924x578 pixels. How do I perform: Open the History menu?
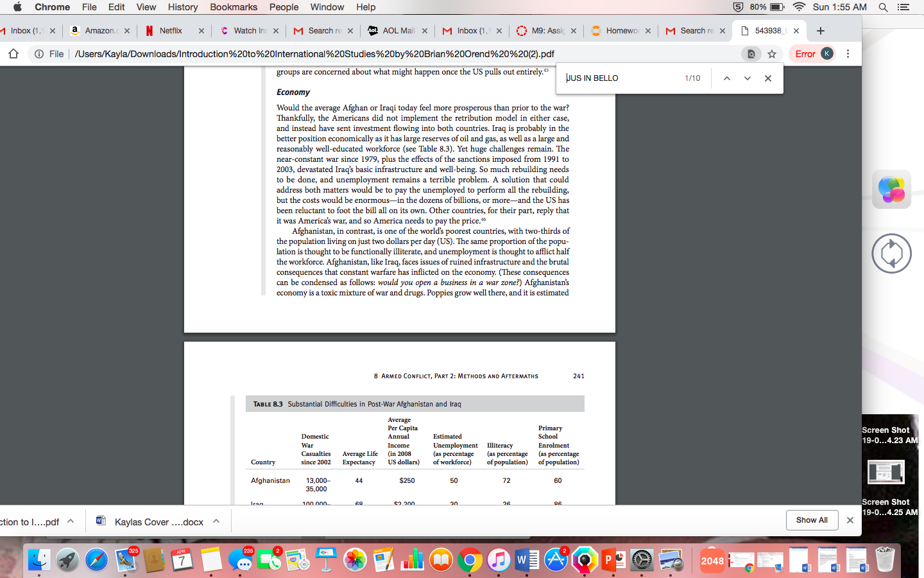click(x=183, y=7)
